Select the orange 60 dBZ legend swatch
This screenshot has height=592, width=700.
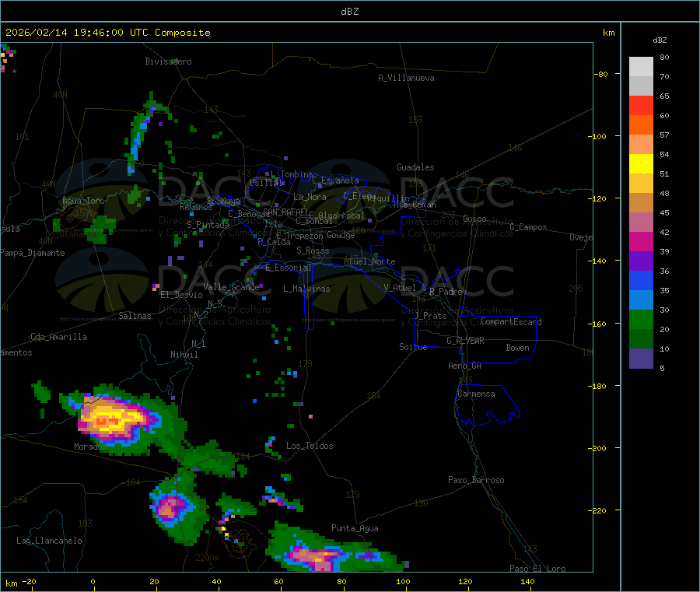click(x=641, y=125)
